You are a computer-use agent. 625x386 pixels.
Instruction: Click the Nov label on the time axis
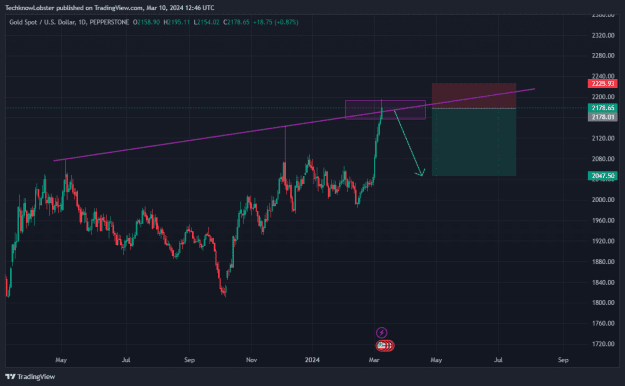click(251, 360)
